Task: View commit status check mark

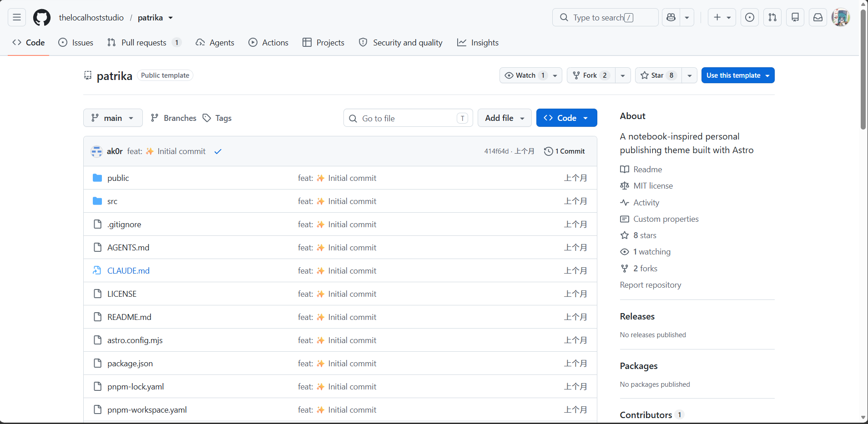Action: tap(218, 151)
